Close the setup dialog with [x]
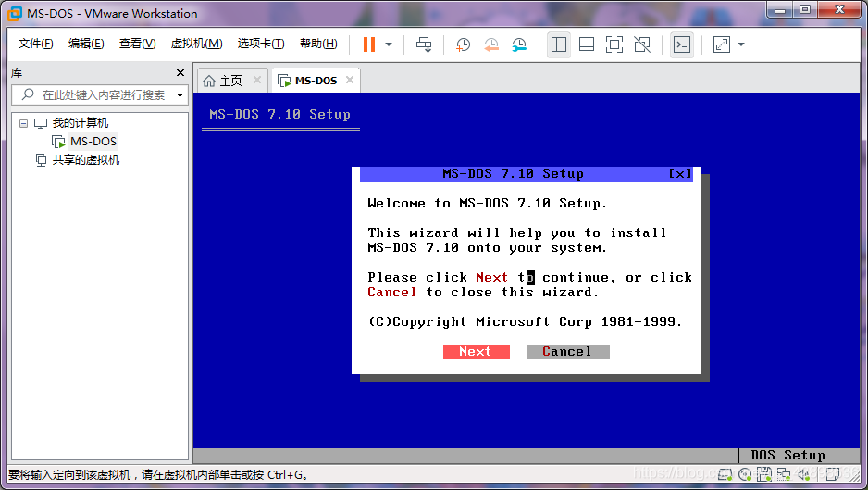Image resolution: width=868 pixels, height=490 pixels. pyautogui.click(x=680, y=174)
